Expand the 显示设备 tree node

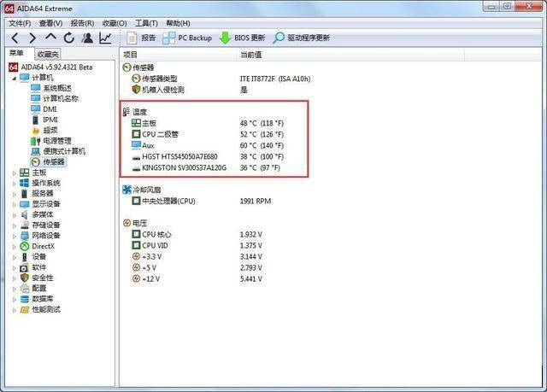15,204
